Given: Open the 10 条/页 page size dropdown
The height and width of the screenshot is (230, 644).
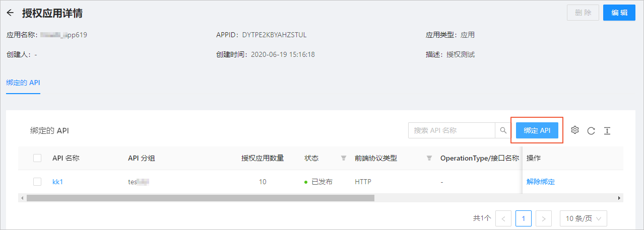Looking at the screenshot, I should point(584,218).
